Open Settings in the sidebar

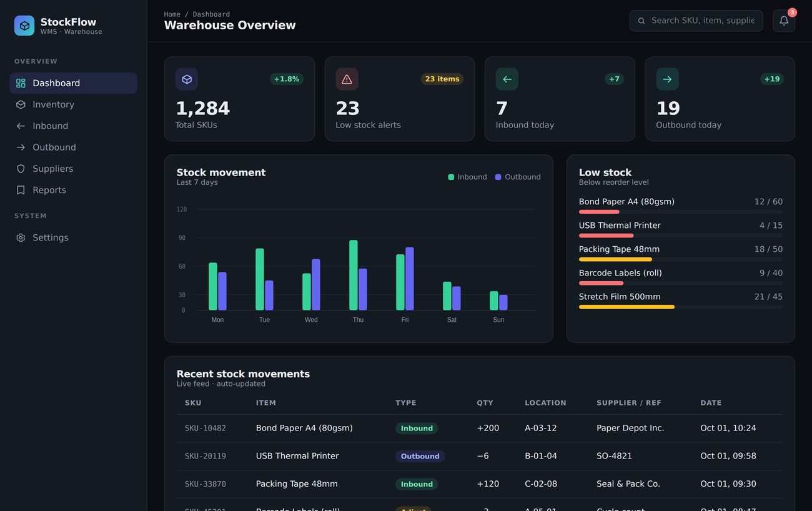click(74, 237)
